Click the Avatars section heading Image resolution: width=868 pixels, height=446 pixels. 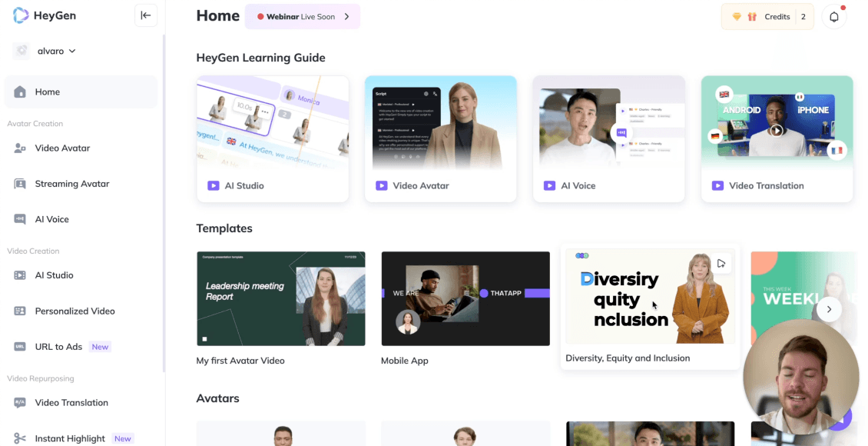click(218, 398)
